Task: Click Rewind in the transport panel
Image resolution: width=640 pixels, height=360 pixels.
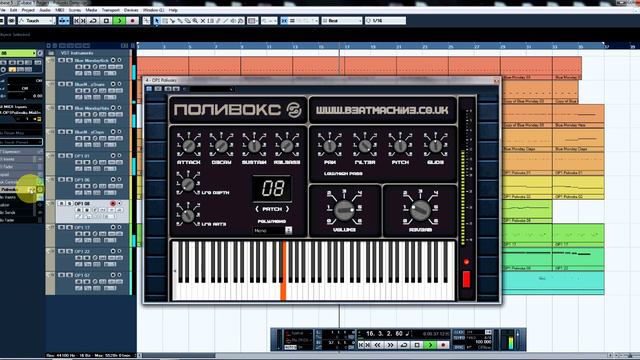Action: (x=377, y=345)
